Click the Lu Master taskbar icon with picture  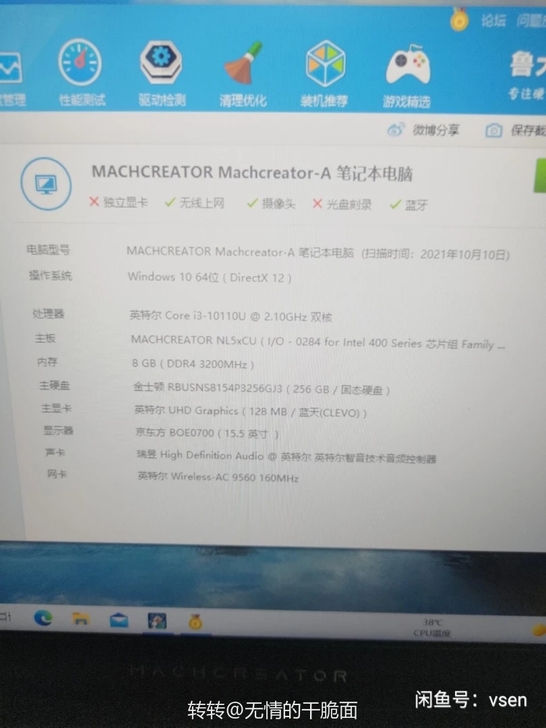(x=157, y=621)
